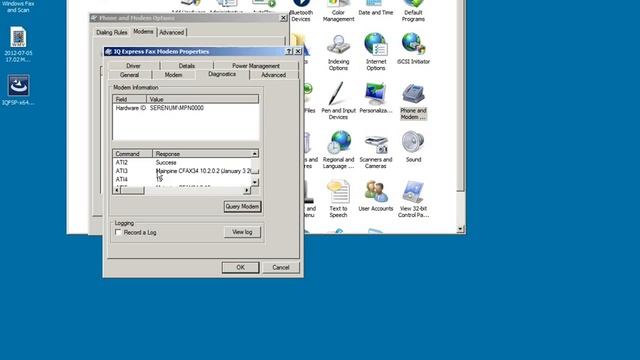This screenshot has height=360, width=640.
Task: Click scroll up arrow of response list
Action: [x=255, y=154]
